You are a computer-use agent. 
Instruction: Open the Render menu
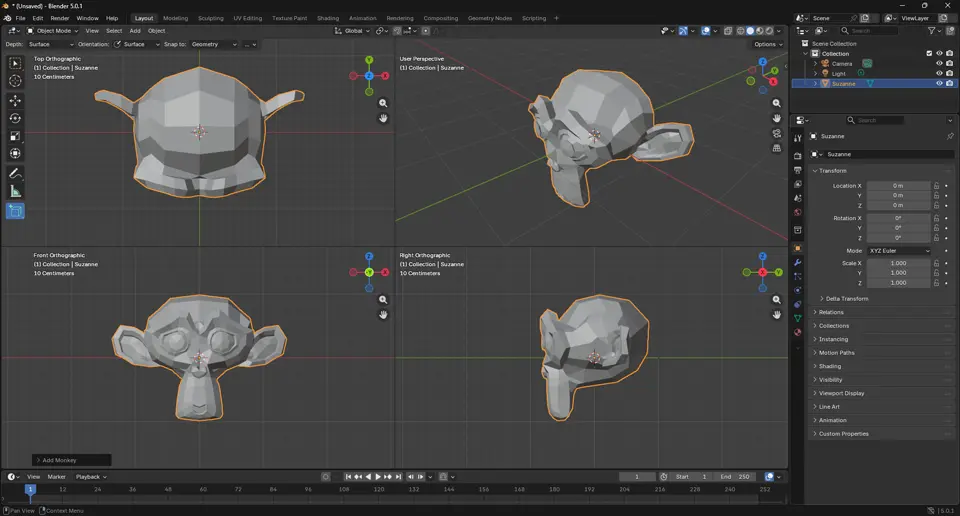click(60, 18)
